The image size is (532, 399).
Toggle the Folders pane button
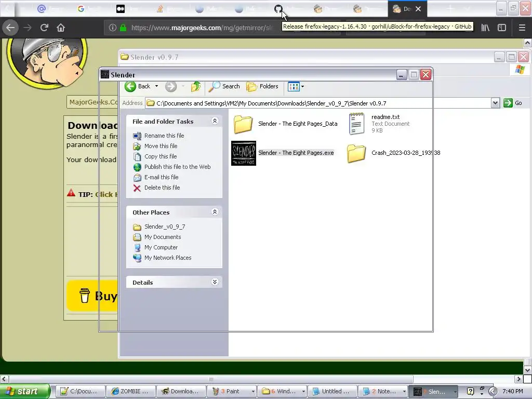[262, 87]
